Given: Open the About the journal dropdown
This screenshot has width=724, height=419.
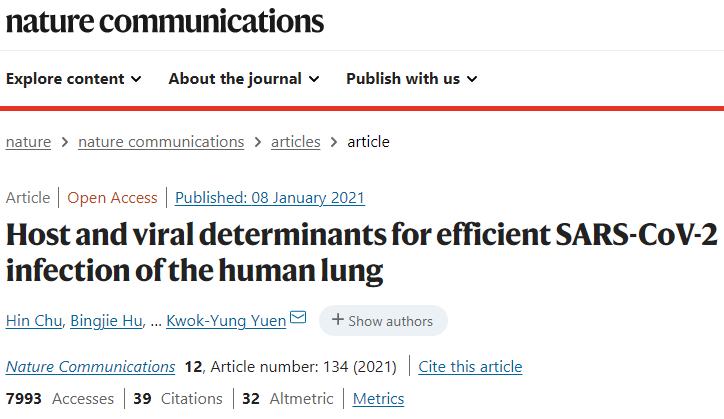Looking at the screenshot, I should coord(244,79).
